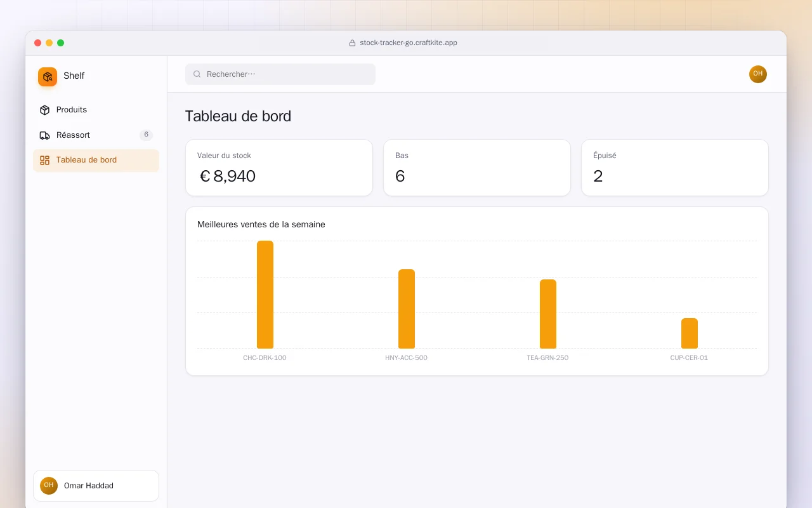Click the Shelf app logo icon

click(x=48, y=77)
